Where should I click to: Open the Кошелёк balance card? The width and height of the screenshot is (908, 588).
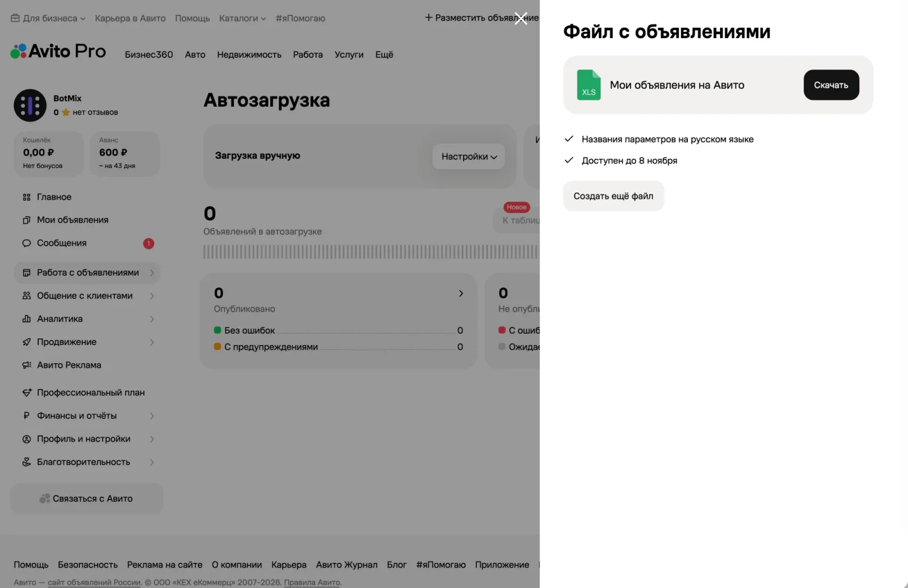[x=48, y=154]
